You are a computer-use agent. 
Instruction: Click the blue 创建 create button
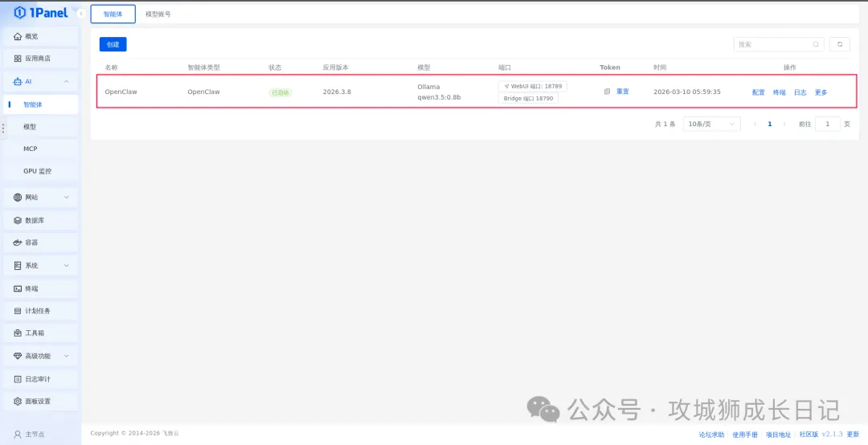tap(113, 45)
